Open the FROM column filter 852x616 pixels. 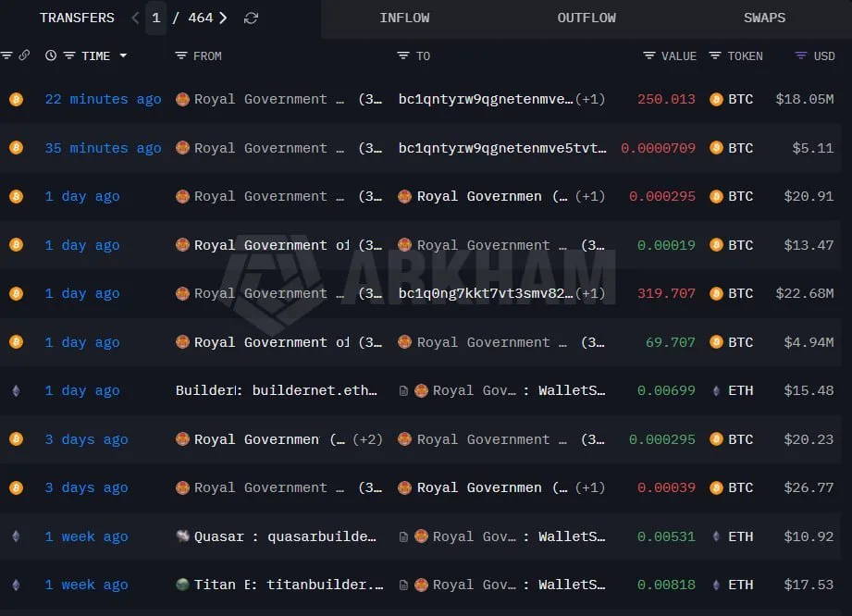[x=181, y=55]
